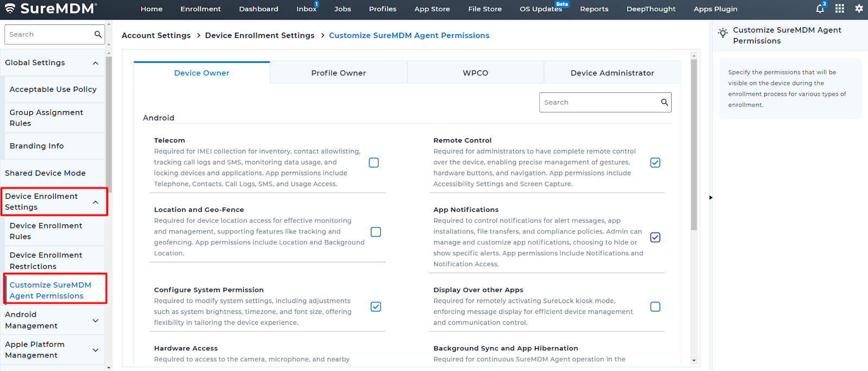
Task: Go to Account Settings breadcrumb
Action: tap(156, 35)
